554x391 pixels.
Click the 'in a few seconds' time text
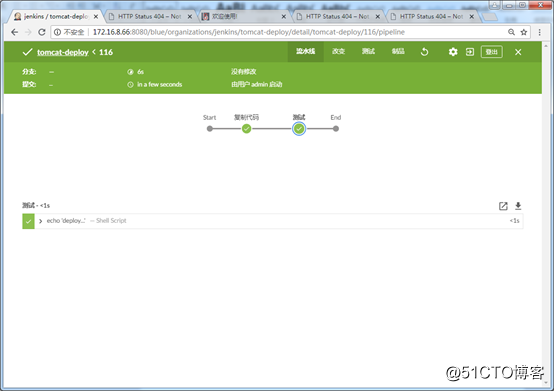pyautogui.click(x=160, y=84)
